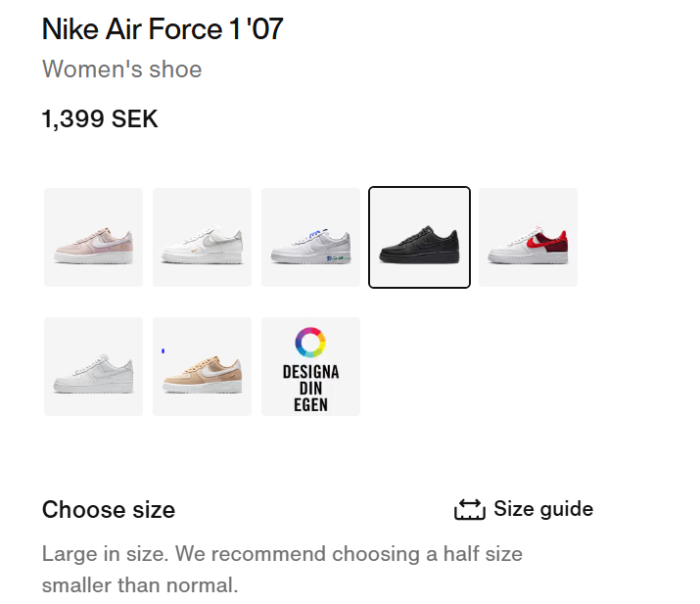
Task: Click the small blue dot on tan thumbnail
Action: tap(163, 350)
